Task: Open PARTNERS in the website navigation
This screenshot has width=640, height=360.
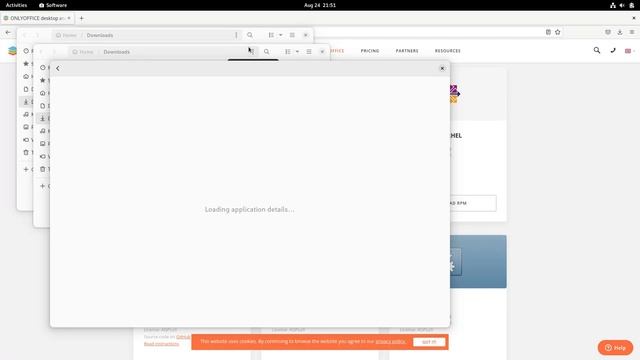Action: [x=407, y=51]
